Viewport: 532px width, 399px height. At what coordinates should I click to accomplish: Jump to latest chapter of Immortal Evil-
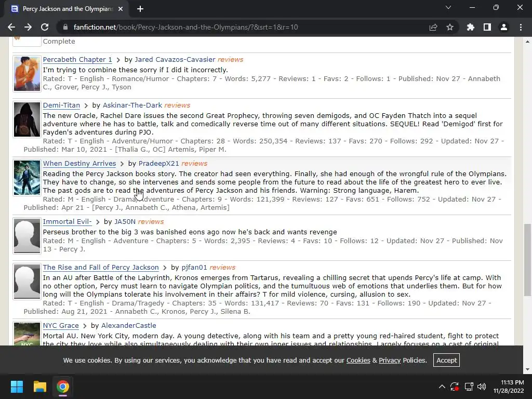coord(98,222)
